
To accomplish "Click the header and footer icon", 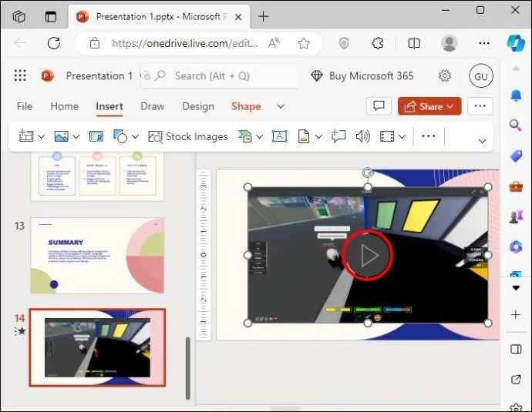I will coord(304,136).
